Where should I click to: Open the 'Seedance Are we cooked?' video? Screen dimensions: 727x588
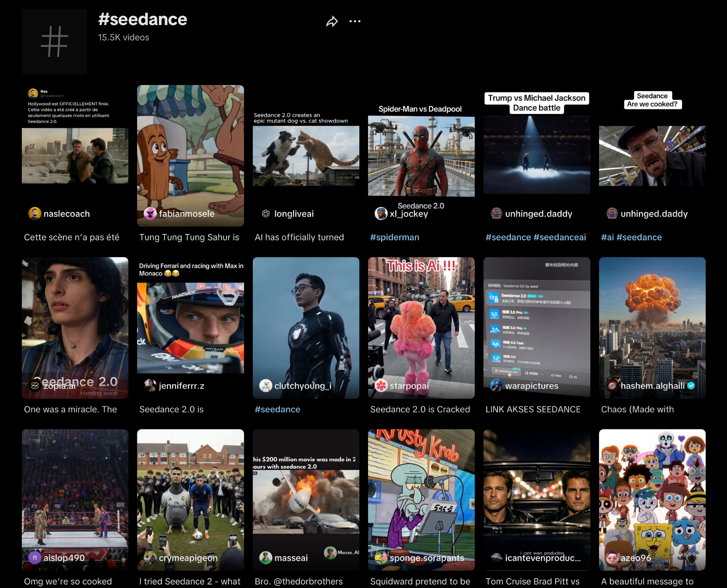click(x=653, y=156)
